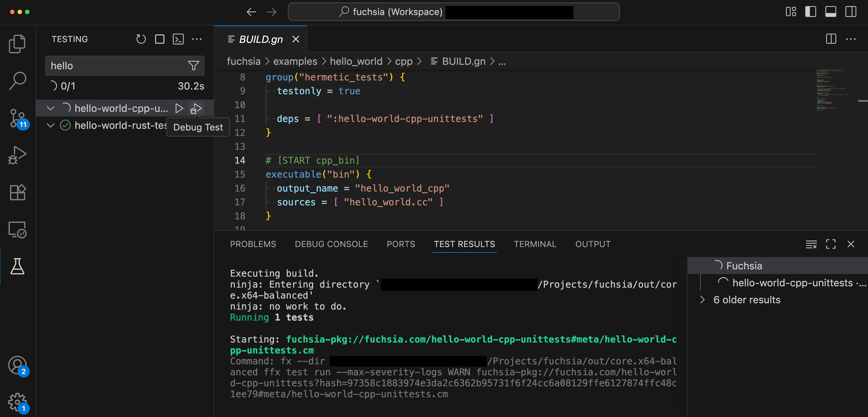Switch to the TERMINAL tab
This screenshot has width=868, height=417.
535,244
